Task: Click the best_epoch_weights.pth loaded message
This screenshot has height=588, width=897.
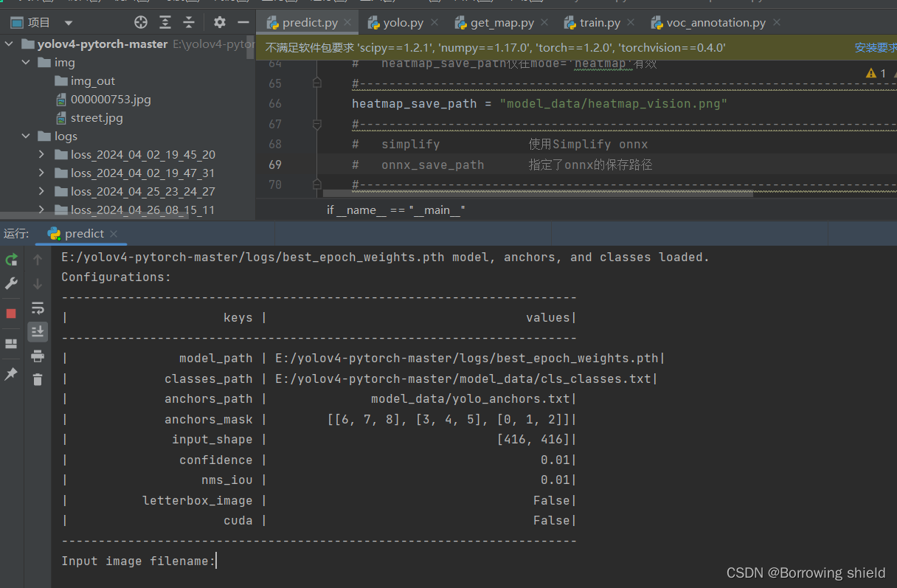Action: pos(385,257)
